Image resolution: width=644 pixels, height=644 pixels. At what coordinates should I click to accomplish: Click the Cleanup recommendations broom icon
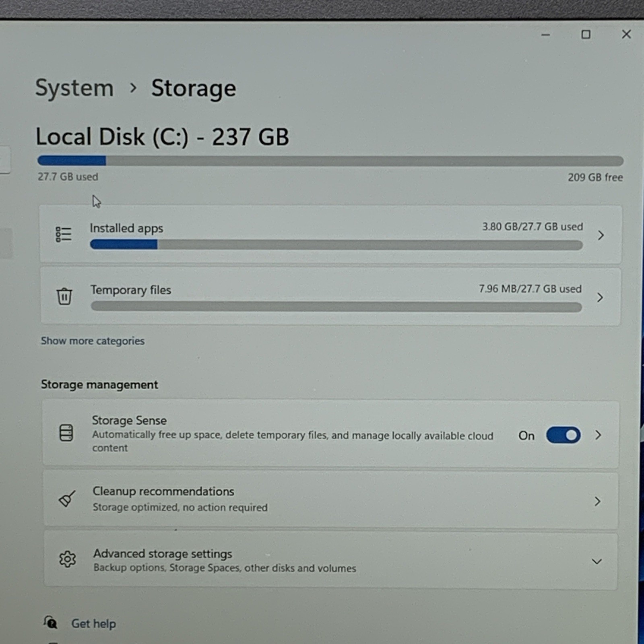[x=67, y=499]
